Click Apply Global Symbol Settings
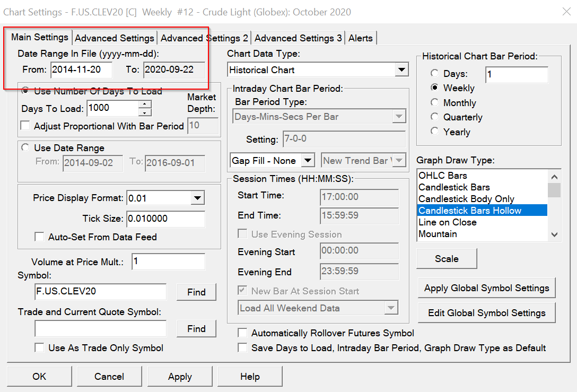This screenshot has height=392, width=577. 486,288
